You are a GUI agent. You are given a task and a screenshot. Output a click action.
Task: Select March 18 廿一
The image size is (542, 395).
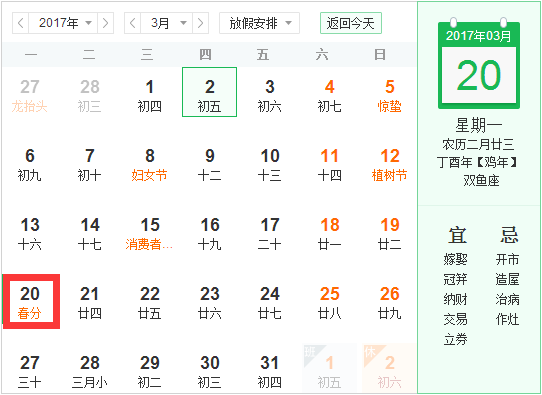coord(329,233)
